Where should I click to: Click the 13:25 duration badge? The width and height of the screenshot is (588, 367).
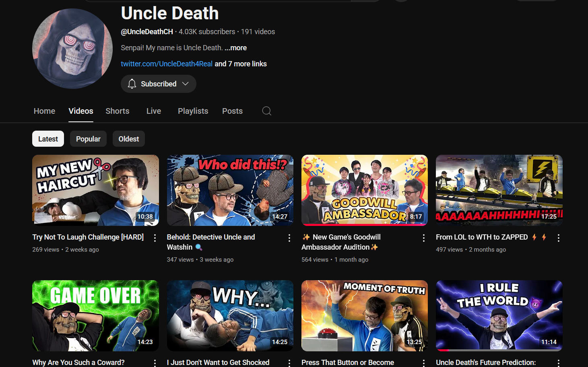pos(414,342)
